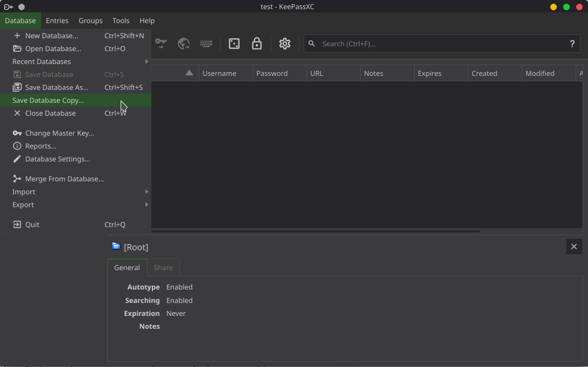The image size is (588, 367).
Task: Open the Entries menu
Action: (57, 20)
